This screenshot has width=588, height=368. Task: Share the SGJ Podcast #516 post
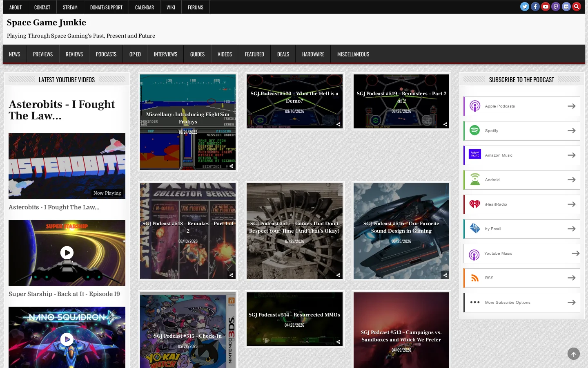coord(445,275)
